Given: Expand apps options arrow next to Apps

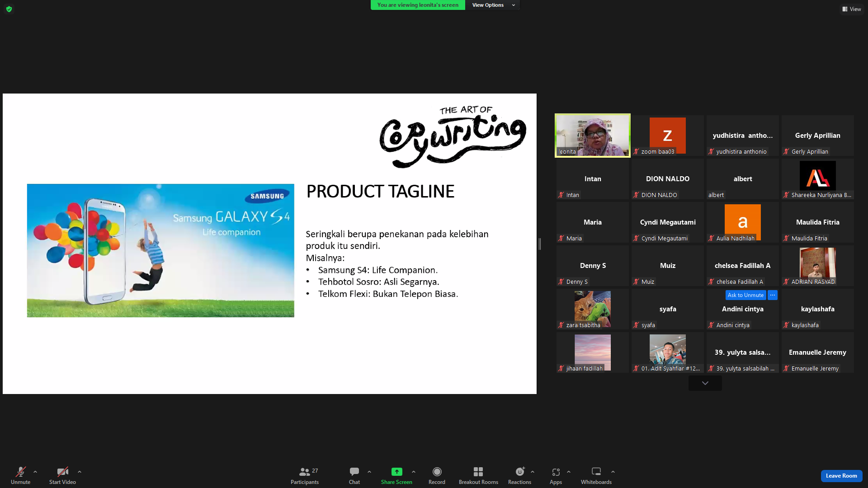Looking at the screenshot, I should (x=569, y=472).
